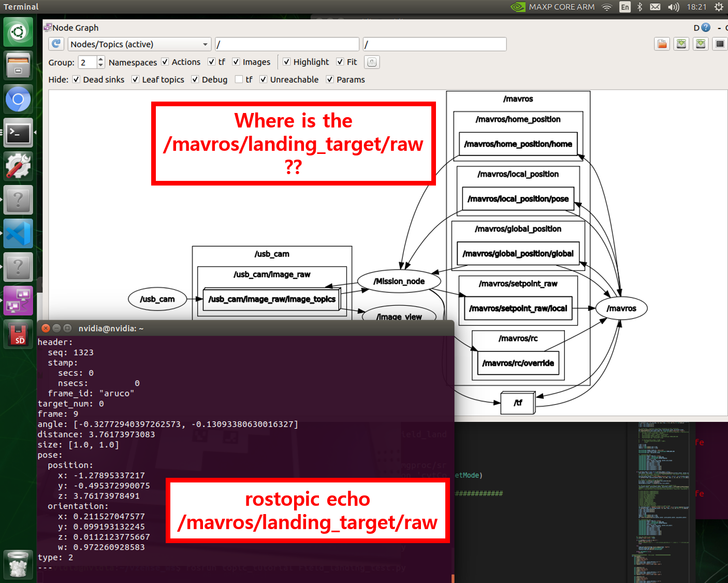Screen dimensions: 728x583
Task: Open the Terminal menu in the top bar
Action: click(x=20, y=7)
